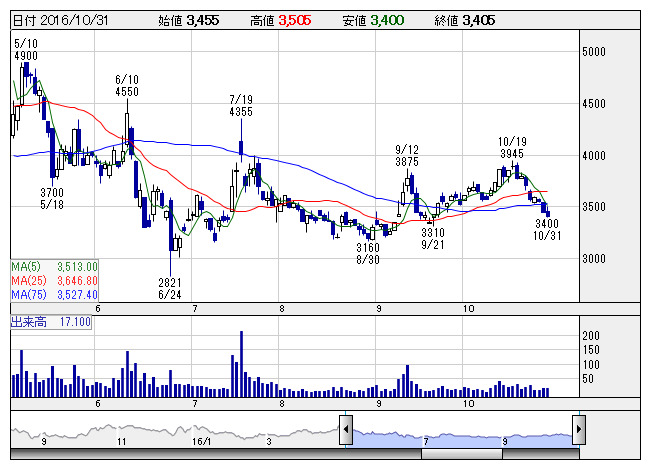Screen dimensions: 652x469
Task: Click the right range handle arrow
Action: click(578, 431)
